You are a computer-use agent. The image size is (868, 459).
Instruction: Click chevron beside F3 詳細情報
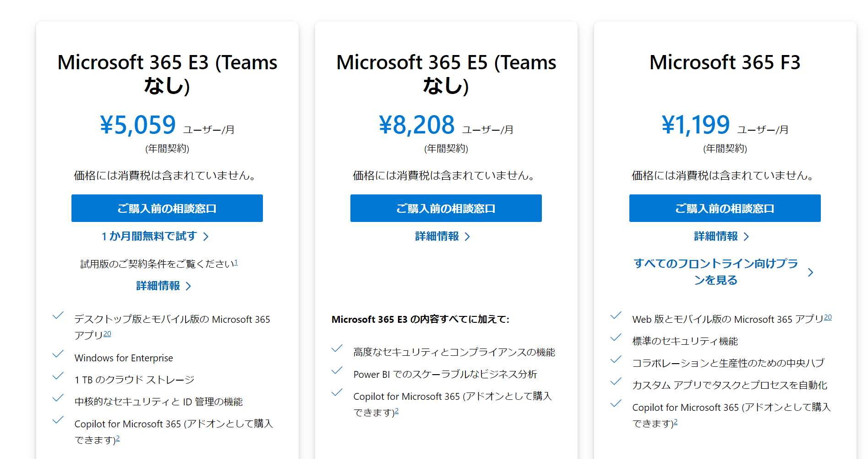pos(746,237)
